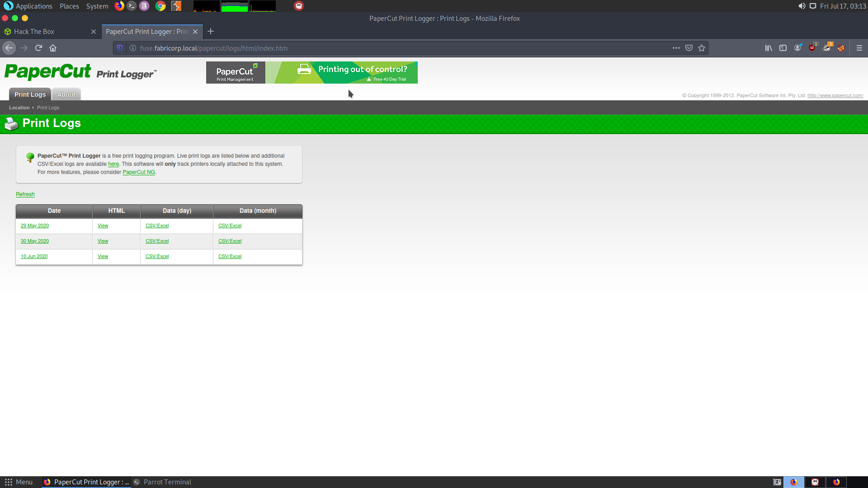Open the Firefox hamburger menu

click(859, 48)
